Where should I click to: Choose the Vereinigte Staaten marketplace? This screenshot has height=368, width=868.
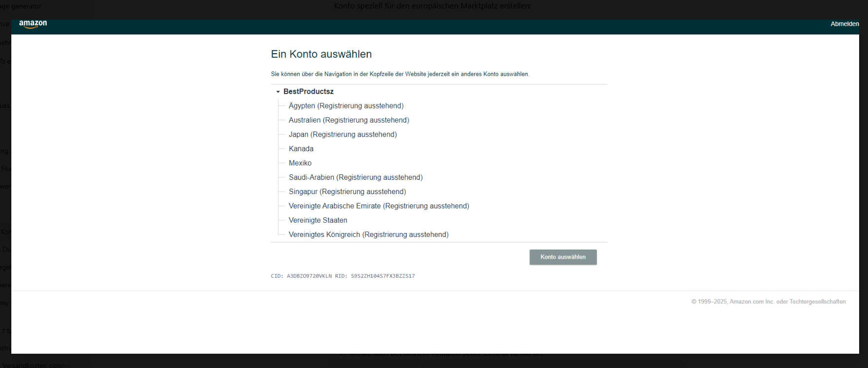tap(318, 220)
